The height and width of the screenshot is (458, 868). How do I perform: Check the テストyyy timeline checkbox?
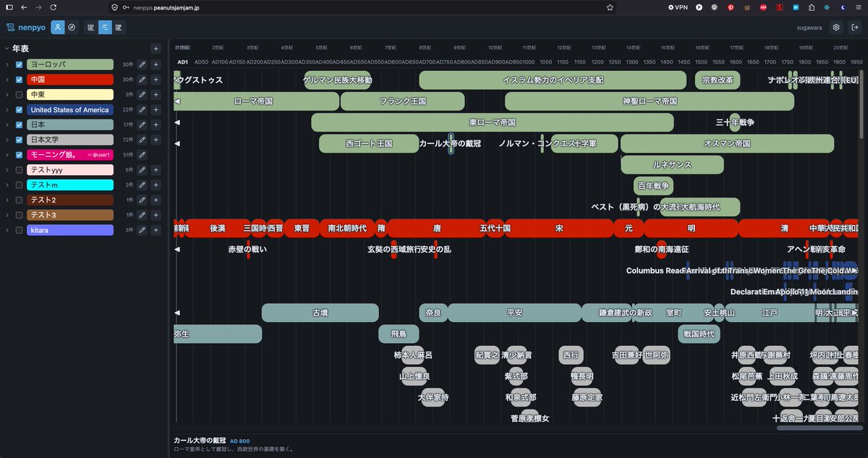[x=20, y=170]
